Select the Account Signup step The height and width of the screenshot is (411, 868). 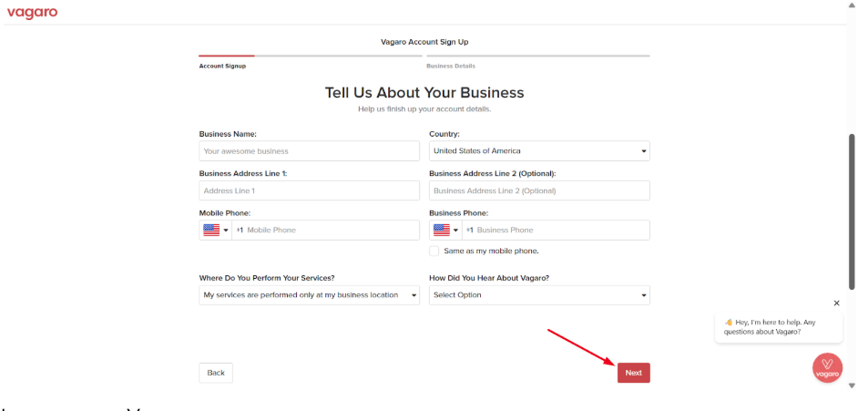222,66
